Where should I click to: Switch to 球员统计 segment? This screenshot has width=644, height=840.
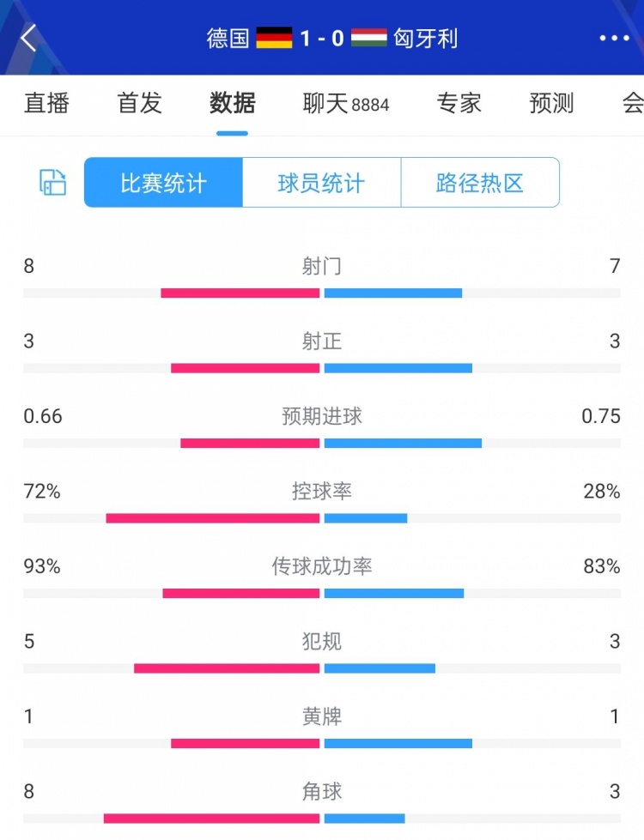coord(321,183)
